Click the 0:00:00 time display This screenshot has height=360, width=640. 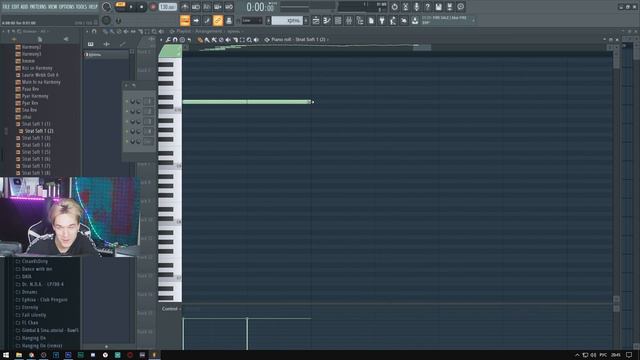260,7
